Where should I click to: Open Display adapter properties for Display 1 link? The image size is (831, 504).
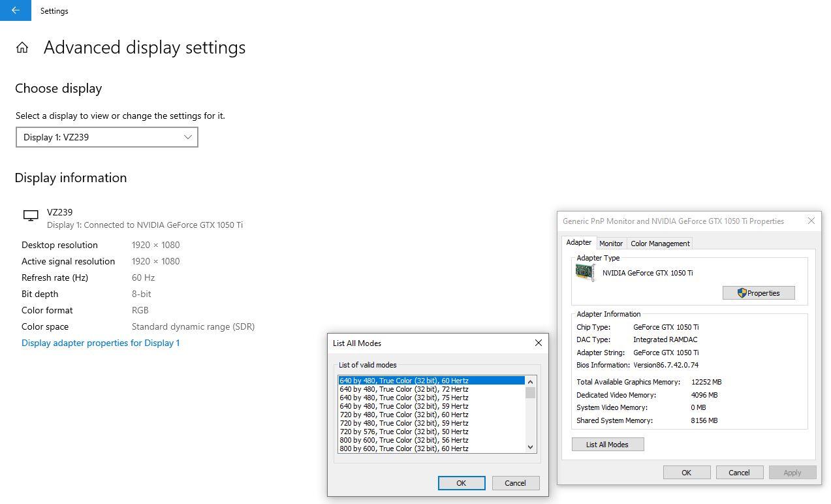click(101, 343)
